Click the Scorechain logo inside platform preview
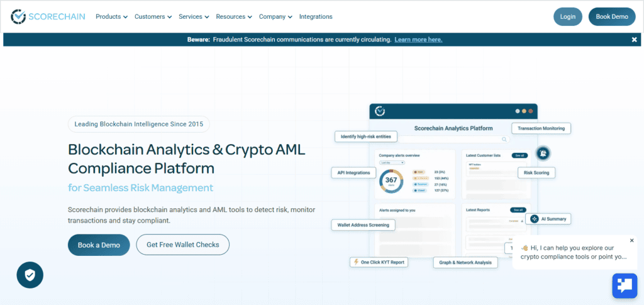This screenshot has width=644, height=305. [x=380, y=111]
